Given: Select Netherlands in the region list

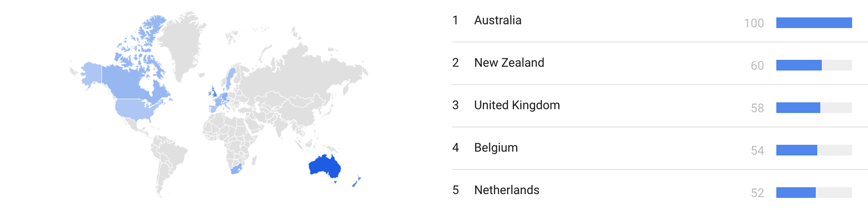Looking at the screenshot, I should coord(660,191).
